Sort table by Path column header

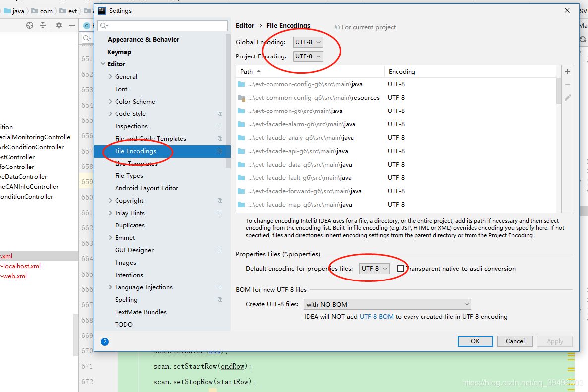click(310, 71)
